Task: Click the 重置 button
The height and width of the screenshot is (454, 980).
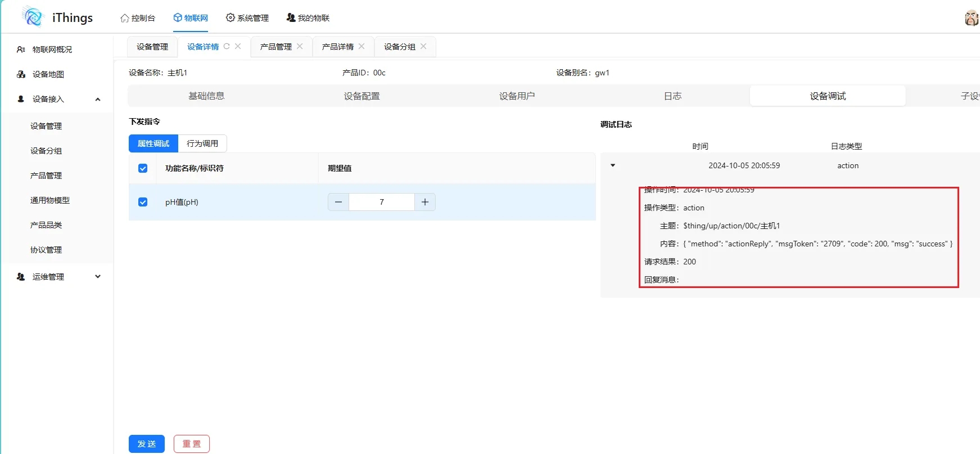Action: (192, 444)
